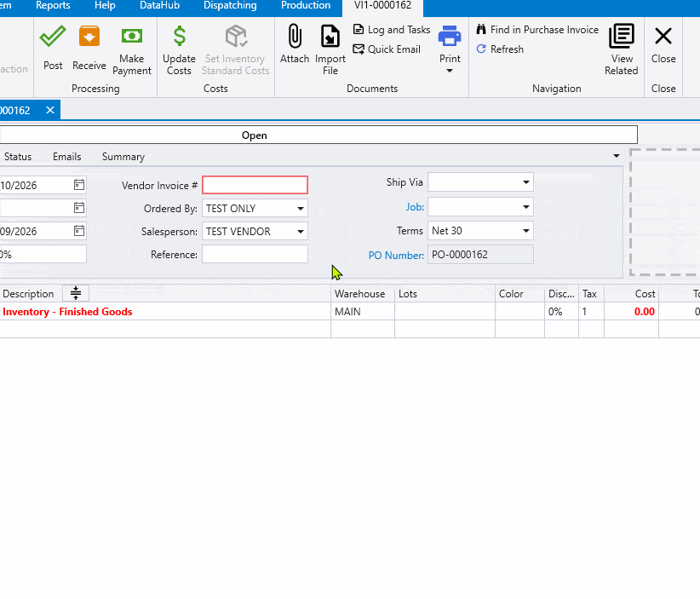Click the Open status bar
700x599 pixels.
coord(318,135)
